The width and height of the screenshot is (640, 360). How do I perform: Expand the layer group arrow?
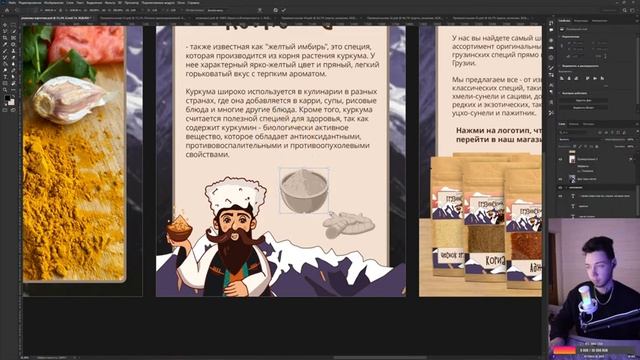(x=567, y=187)
